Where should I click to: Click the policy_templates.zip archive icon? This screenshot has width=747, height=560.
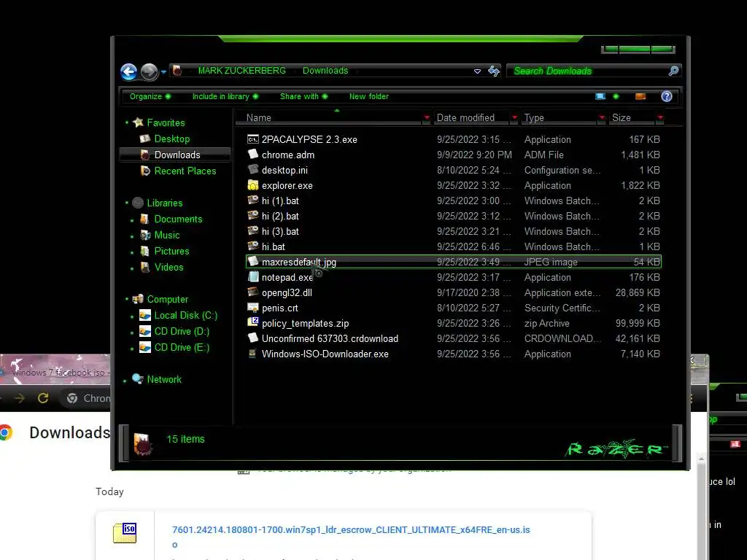tap(253, 322)
